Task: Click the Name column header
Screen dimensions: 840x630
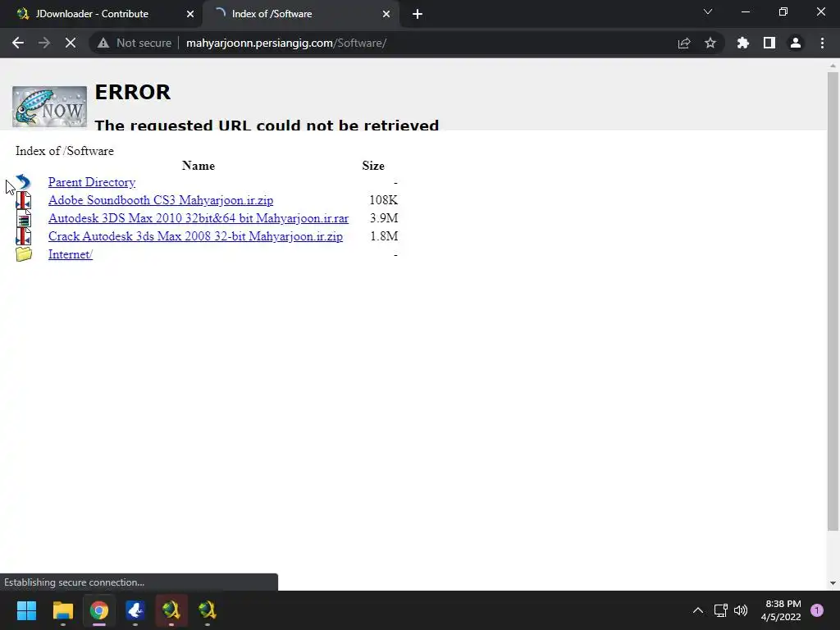Action: 199,166
